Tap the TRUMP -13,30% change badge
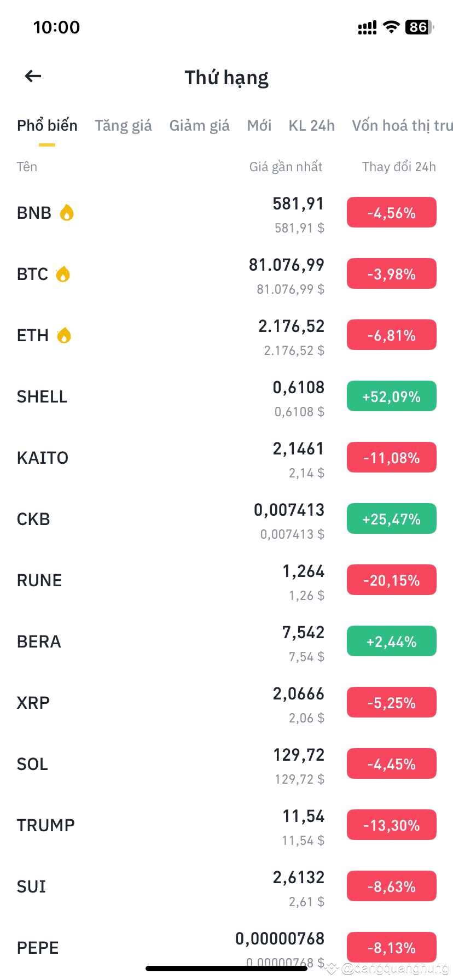This screenshot has height=980, width=453. [x=392, y=825]
